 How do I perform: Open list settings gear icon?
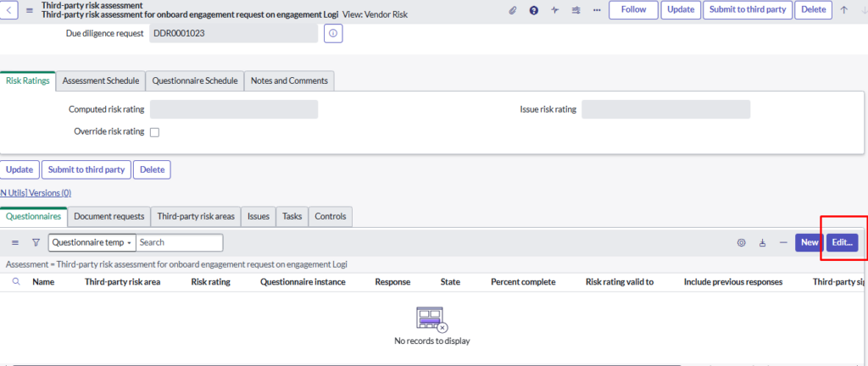coord(741,242)
